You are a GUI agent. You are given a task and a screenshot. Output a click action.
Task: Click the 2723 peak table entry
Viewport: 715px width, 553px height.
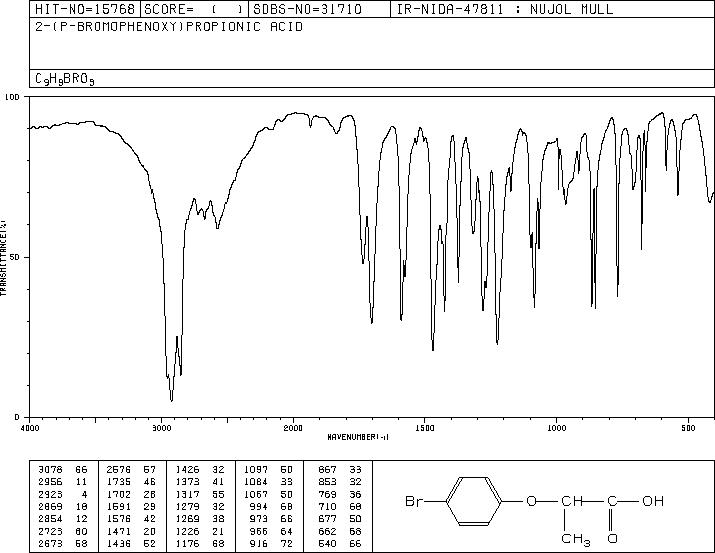tap(51, 532)
